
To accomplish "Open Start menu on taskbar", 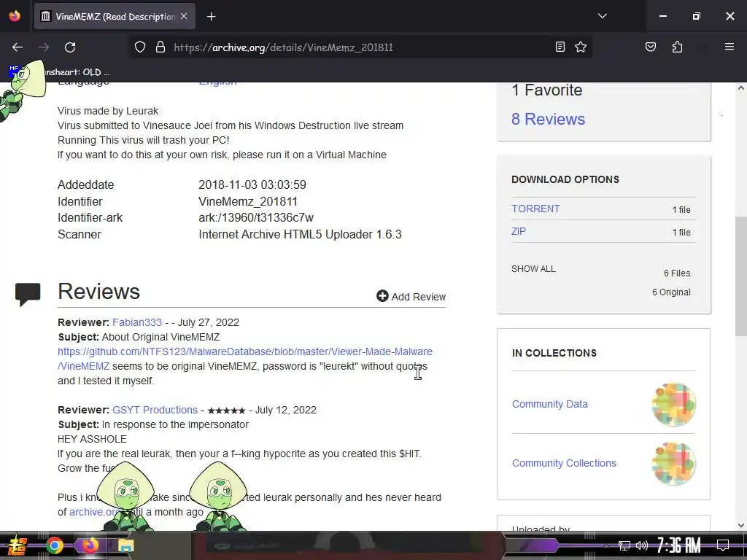I will [17, 545].
